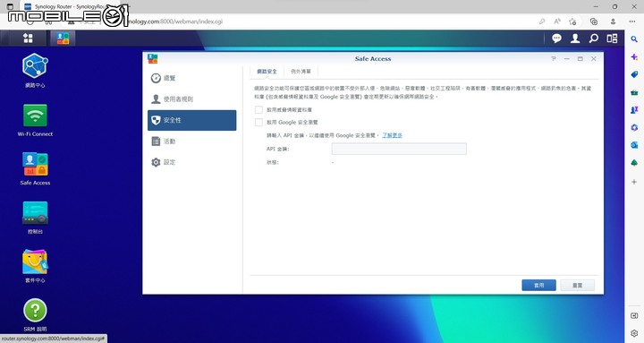
Task: Open the SRM user account options icon
Action: point(575,39)
